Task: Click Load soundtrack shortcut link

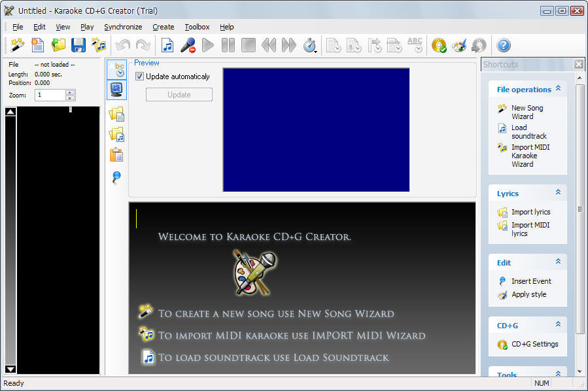Action: [528, 131]
